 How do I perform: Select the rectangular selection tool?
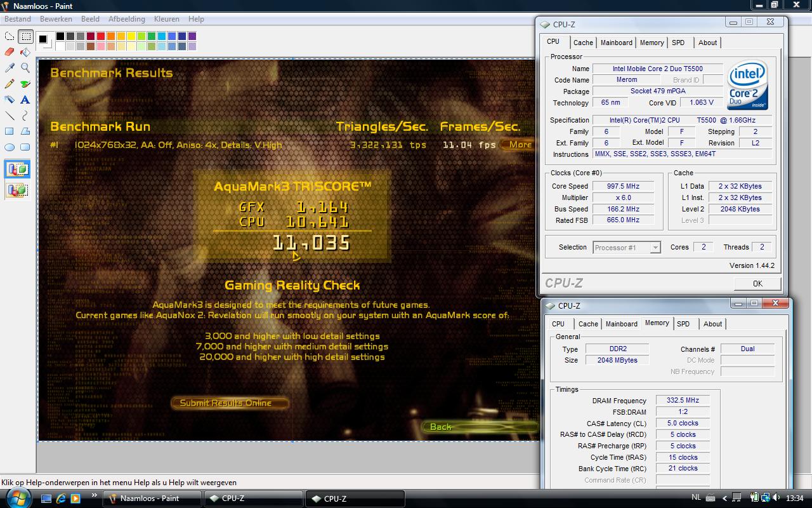point(25,36)
